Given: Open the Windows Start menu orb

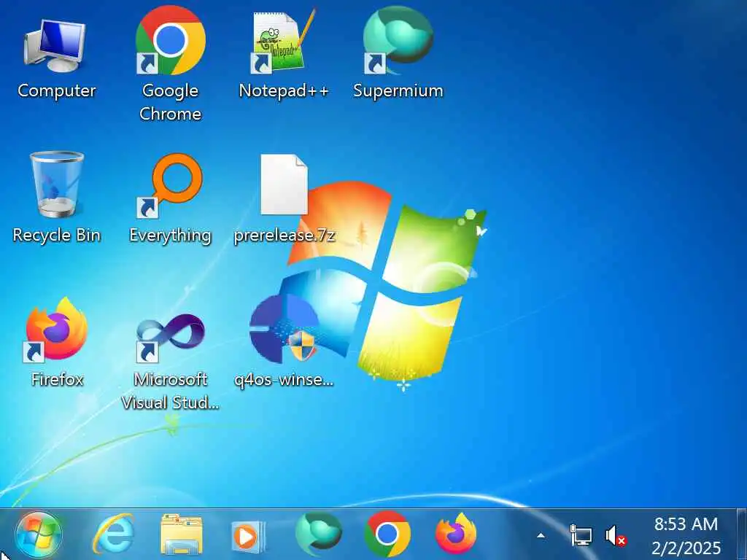Looking at the screenshot, I should click(38, 534).
